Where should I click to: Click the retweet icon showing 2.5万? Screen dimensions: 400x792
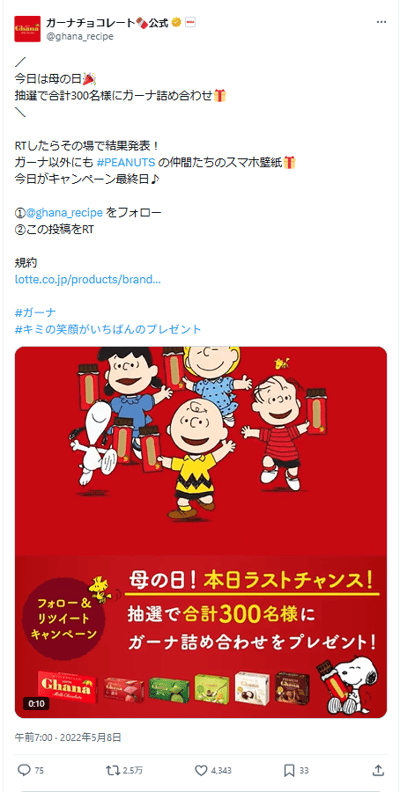click(x=113, y=770)
